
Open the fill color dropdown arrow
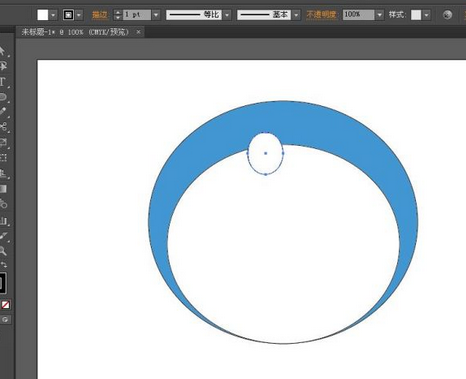[53, 15]
